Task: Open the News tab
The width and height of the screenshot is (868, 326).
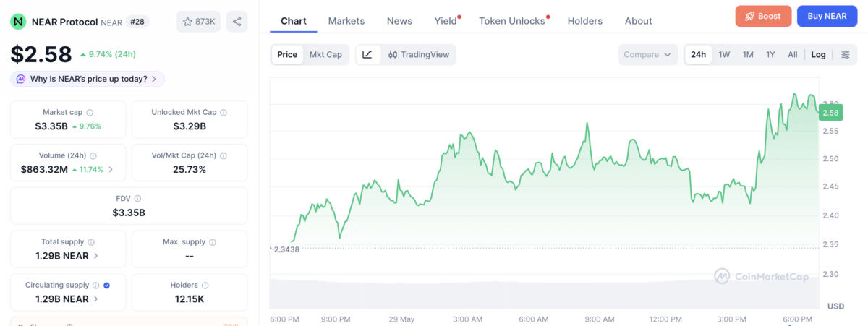Action: (x=399, y=21)
